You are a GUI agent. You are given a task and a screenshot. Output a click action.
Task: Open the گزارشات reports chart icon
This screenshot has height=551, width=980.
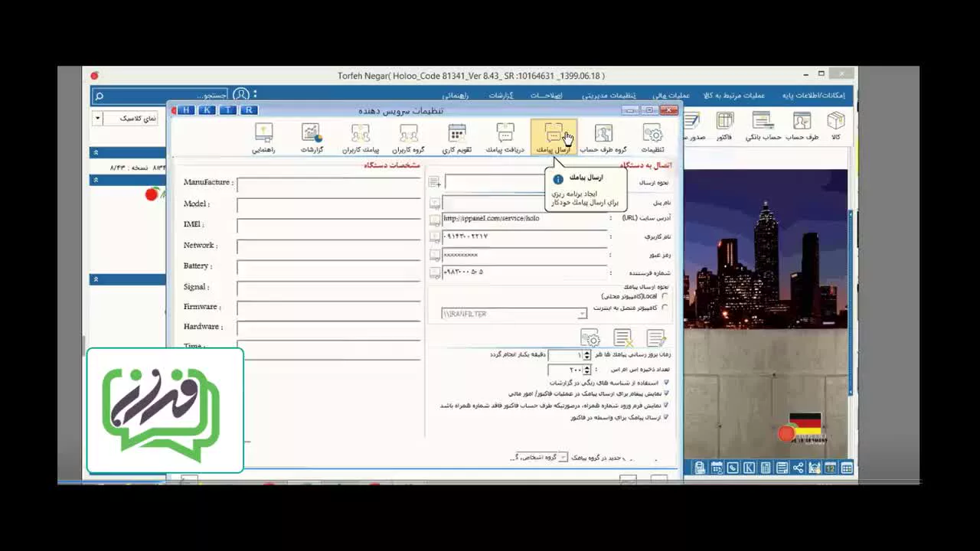312,139
